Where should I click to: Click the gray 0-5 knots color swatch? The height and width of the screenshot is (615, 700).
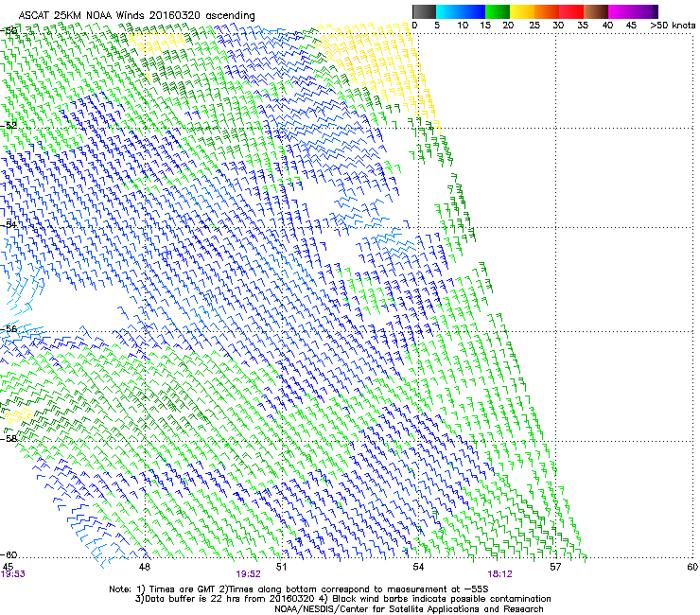click(424, 11)
